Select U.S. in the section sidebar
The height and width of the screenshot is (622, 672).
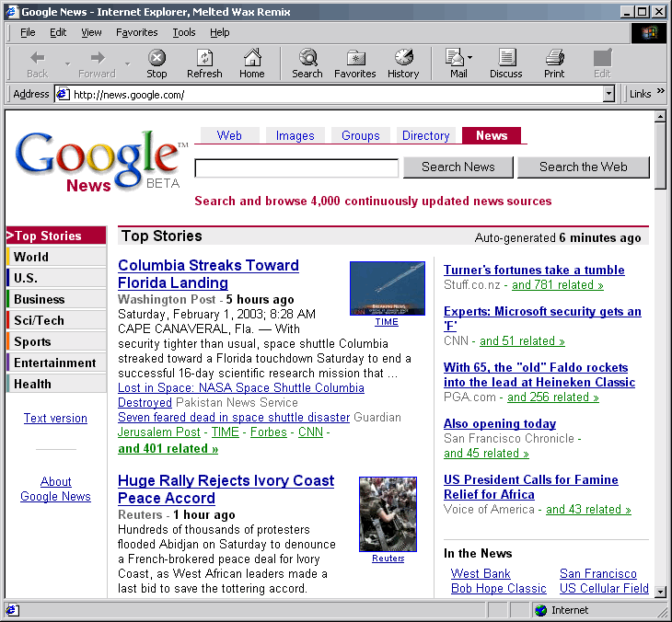pyautogui.click(x=56, y=278)
